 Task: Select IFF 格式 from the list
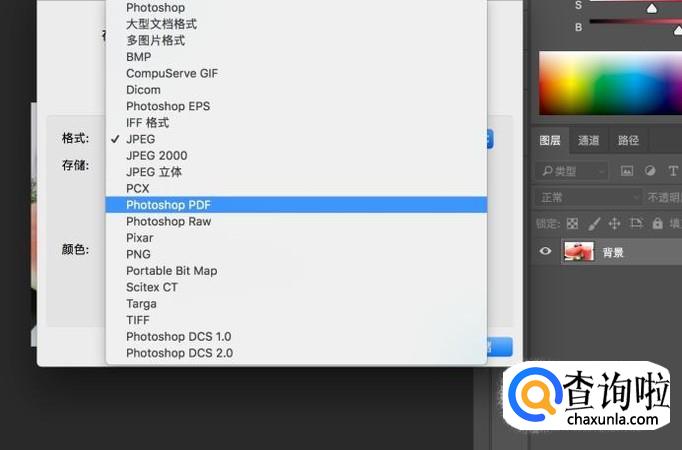pyautogui.click(x=296, y=123)
